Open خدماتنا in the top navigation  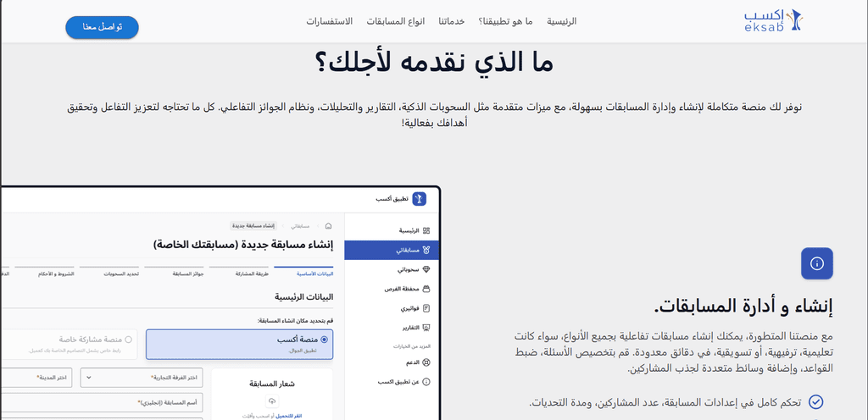coord(452,21)
